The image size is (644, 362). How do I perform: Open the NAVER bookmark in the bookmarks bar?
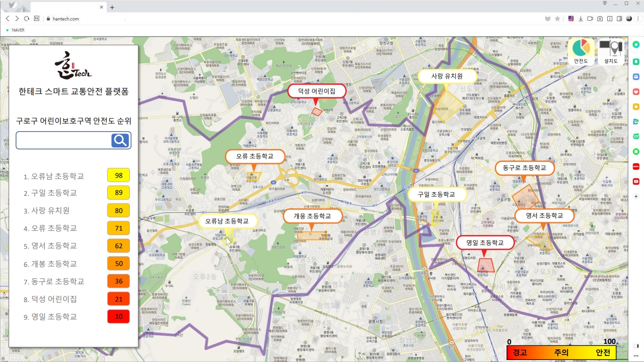[18, 30]
